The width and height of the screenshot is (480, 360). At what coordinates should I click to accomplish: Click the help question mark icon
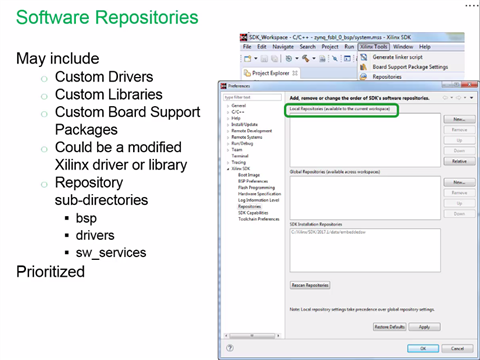click(x=230, y=348)
